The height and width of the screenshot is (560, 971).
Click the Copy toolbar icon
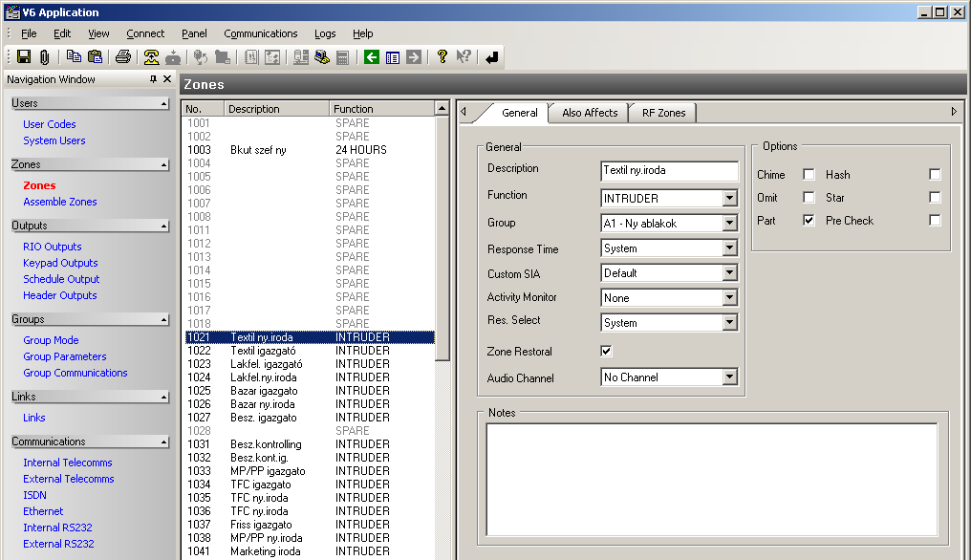tap(76, 57)
